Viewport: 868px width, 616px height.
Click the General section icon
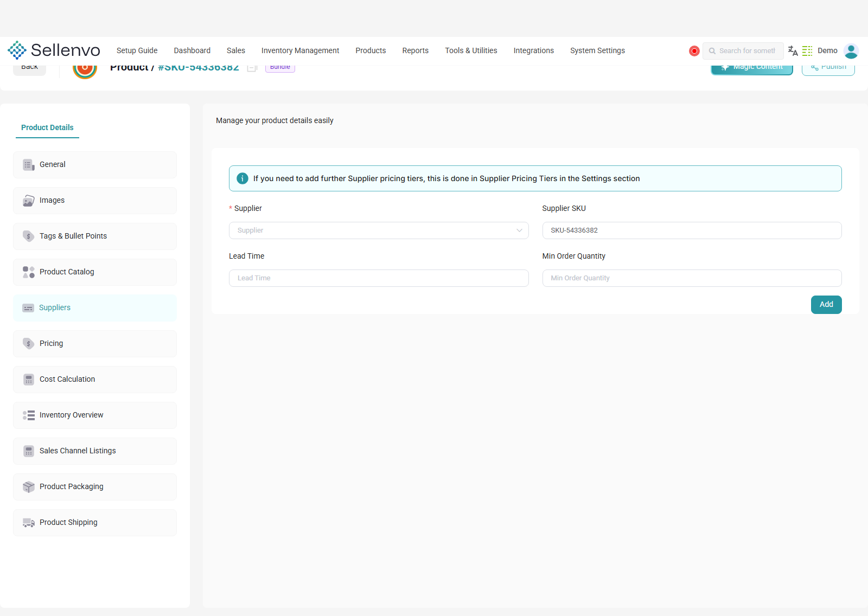pyautogui.click(x=29, y=165)
